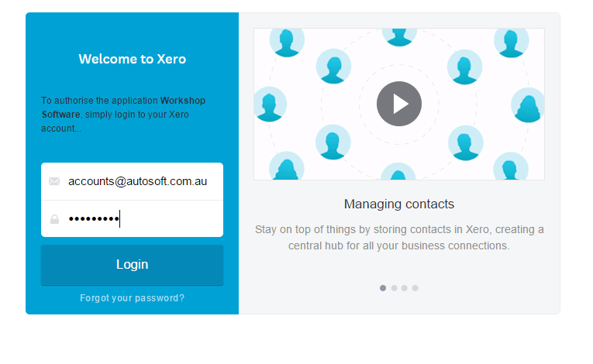Click the Welcome to Xero heading
The image size is (593, 364).
(133, 59)
